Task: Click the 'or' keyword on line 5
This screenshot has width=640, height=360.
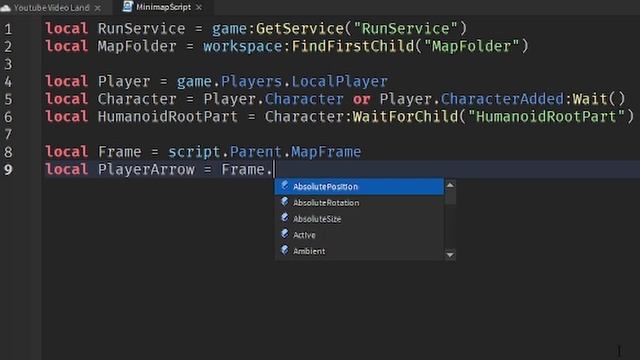Action: point(362,99)
